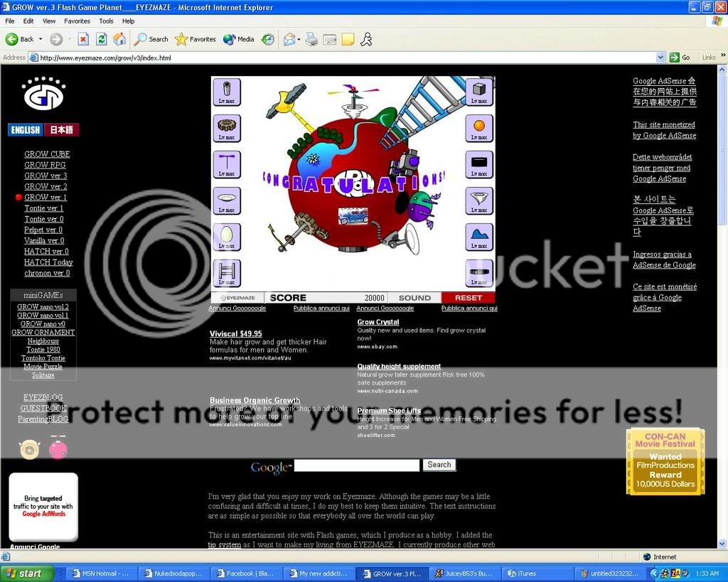This screenshot has width=728, height=582.
Task: Select the dish item in GROW game
Action: coord(227,200)
